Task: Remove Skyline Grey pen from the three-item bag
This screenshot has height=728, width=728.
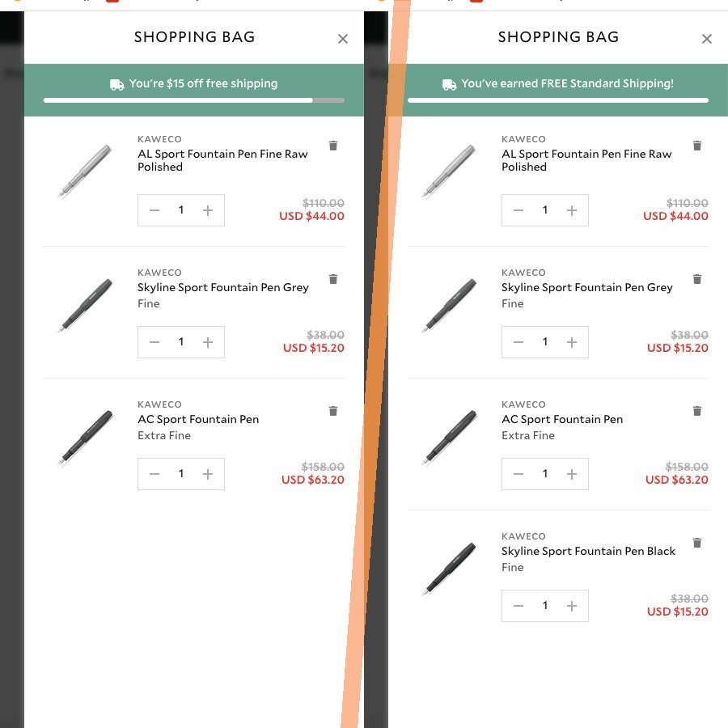Action: pyautogui.click(x=333, y=279)
